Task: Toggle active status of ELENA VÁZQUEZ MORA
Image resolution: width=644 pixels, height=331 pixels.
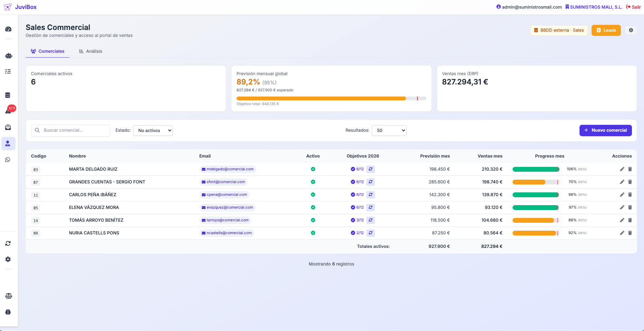Action: click(x=313, y=208)
